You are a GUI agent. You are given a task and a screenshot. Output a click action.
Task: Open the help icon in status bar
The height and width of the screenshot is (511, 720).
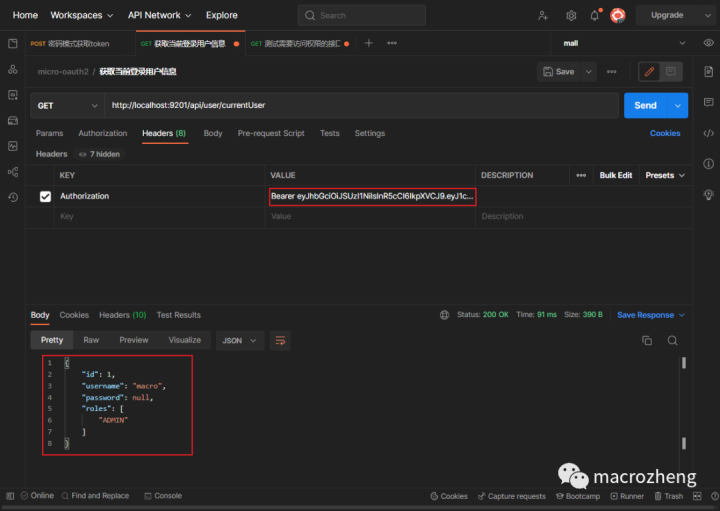[x=714, y=496]
